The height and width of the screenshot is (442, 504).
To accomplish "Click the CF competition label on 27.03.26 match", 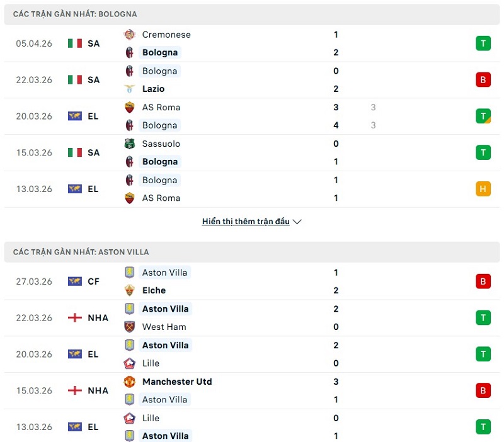I will [93, 281].
